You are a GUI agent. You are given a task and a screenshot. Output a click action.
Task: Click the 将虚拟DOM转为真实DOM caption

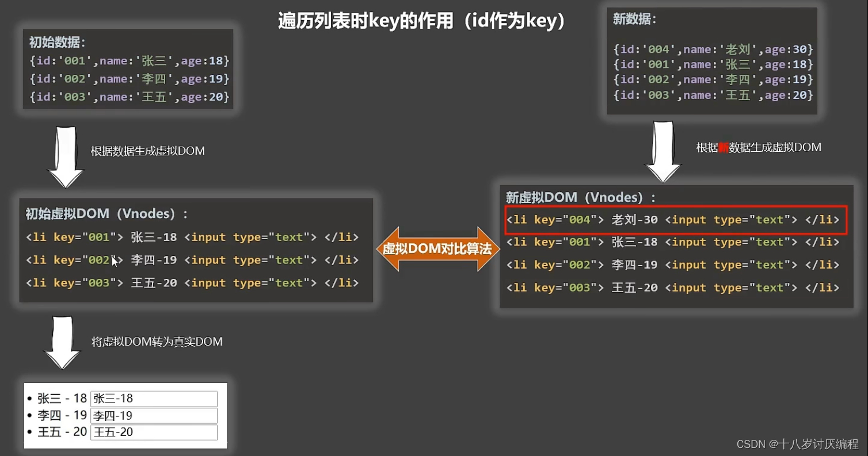click(x=157, y=342)
